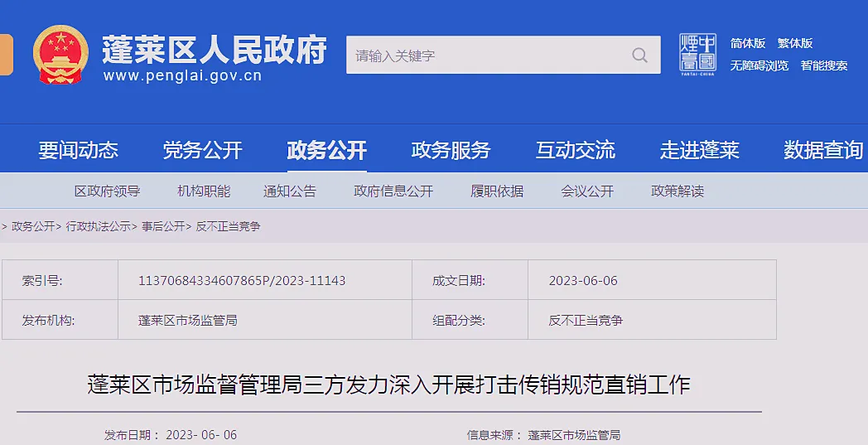Screen dimensions: 868x445
Task: Click the 索引号 label cell
Action: point(60,280)
